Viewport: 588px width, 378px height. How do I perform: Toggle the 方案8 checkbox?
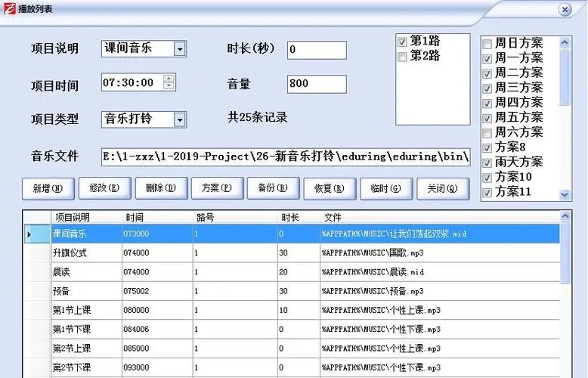[x=487, y=147]
